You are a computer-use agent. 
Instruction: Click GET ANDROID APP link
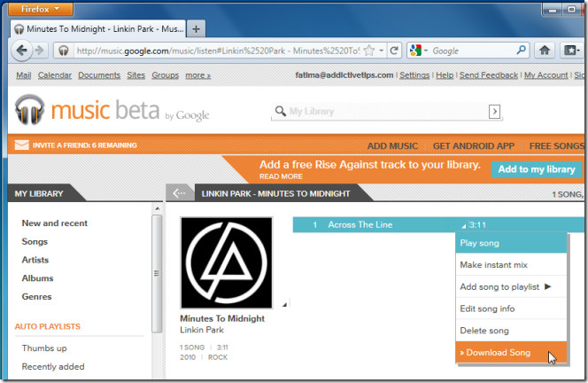pyautogui.click(x=474, y=145)
